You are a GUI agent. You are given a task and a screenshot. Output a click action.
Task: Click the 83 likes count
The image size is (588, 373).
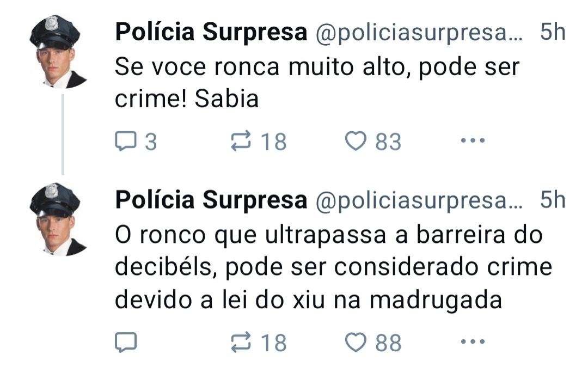pos(388,143)
